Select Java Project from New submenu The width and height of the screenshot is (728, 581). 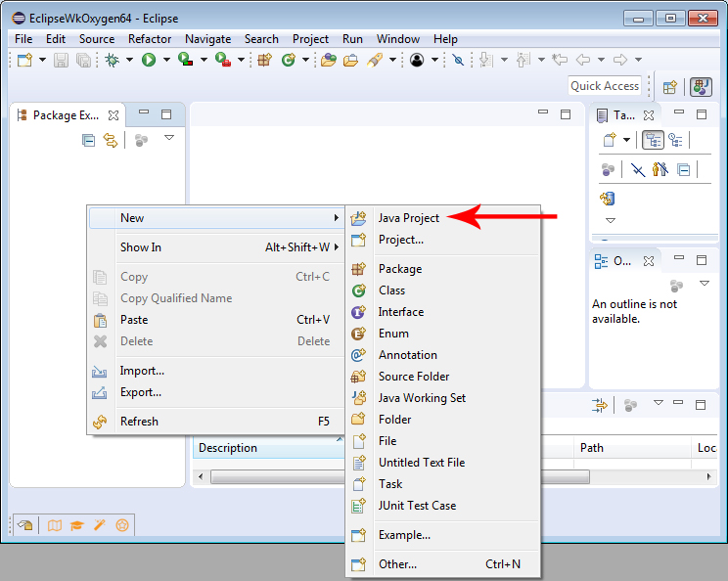[443, 218]
